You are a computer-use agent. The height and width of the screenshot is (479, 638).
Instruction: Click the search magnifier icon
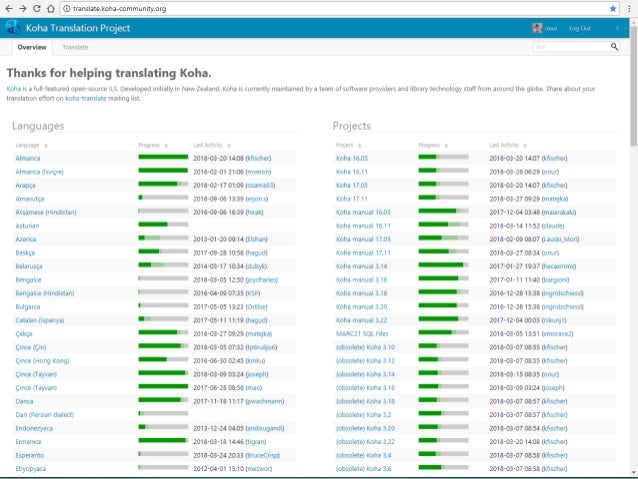(614, 47)
